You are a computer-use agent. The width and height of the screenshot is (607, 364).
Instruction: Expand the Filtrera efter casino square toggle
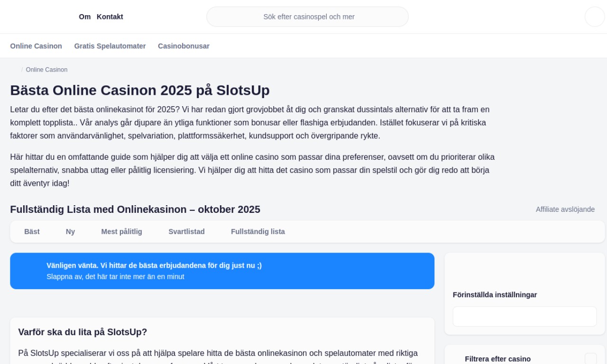click(x=590, y=359)
